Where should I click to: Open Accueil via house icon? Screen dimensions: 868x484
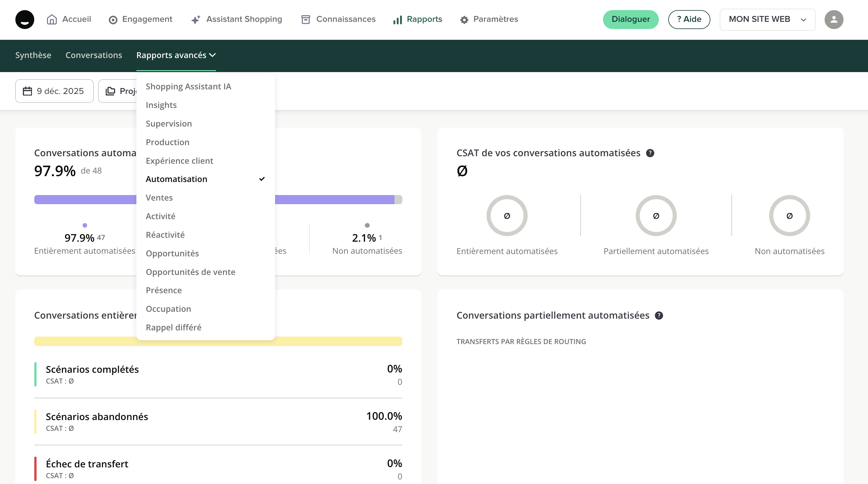tap(52, 20)
